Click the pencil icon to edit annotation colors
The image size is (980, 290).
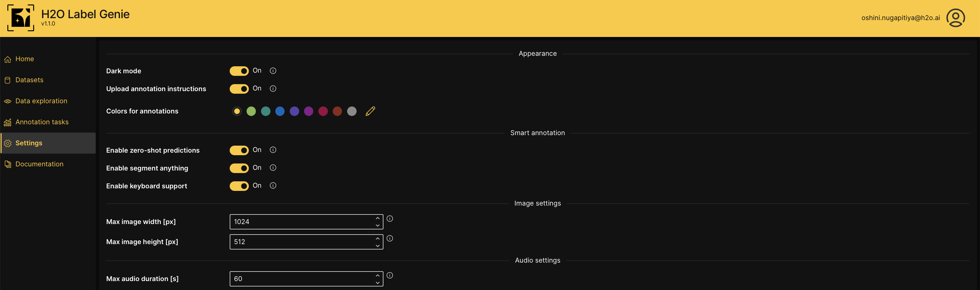[370, 111]
